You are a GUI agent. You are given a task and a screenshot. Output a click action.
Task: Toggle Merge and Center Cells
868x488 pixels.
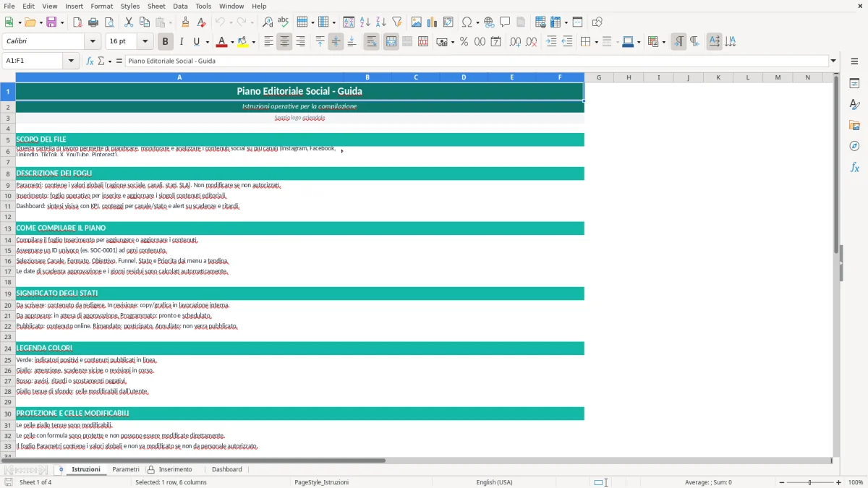pos(391,42)
